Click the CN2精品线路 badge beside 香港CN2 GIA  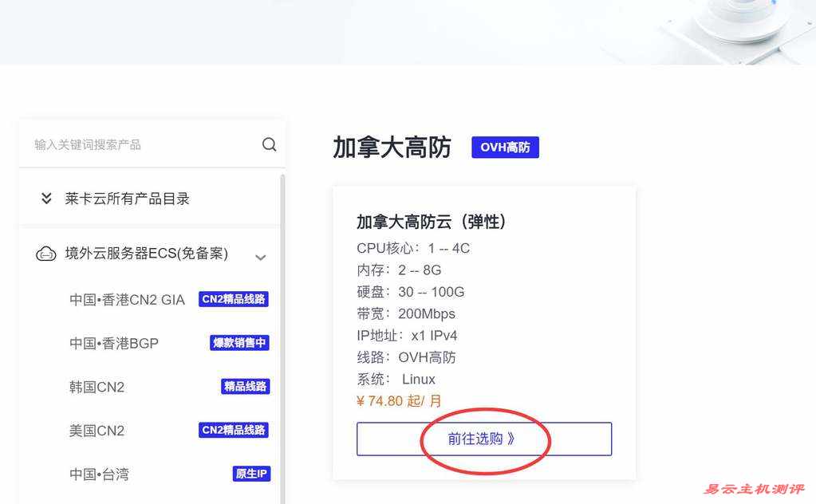tap(234, 299)
